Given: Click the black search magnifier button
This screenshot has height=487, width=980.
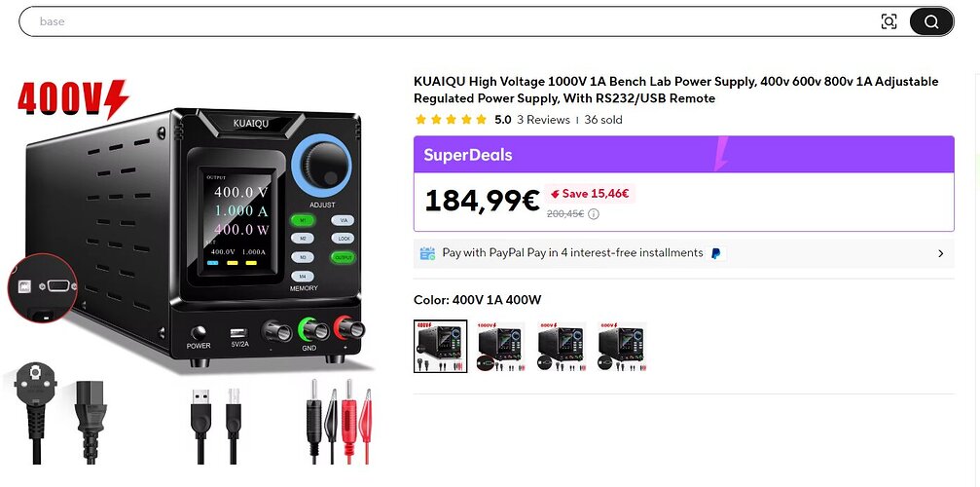Looking at the screenshot, I should click(x=931, y=21).
